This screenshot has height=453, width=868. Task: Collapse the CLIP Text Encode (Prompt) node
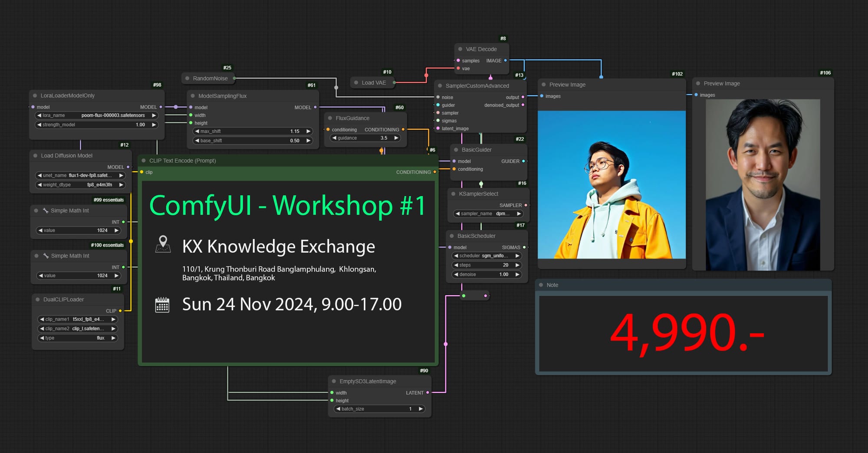pyautogui.click(x=144, y=161)
